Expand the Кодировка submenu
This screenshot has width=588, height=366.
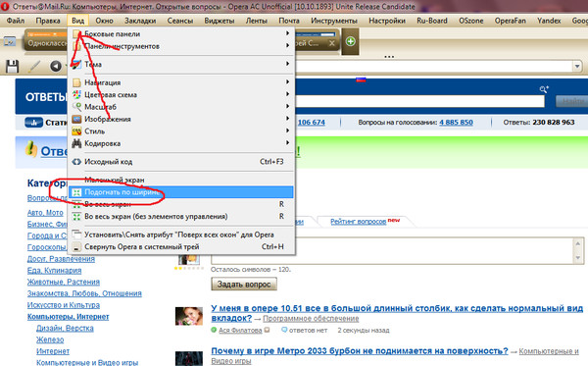[x=287, y=142]
